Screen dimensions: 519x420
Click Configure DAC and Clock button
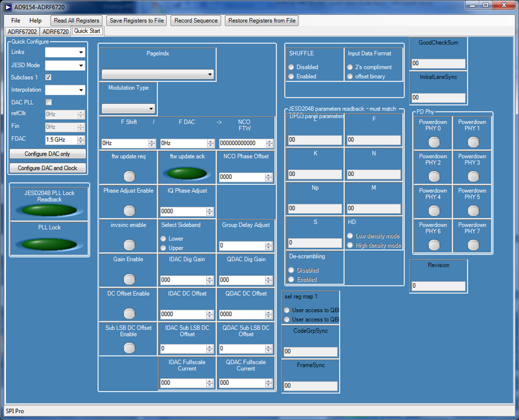(47, 168)
